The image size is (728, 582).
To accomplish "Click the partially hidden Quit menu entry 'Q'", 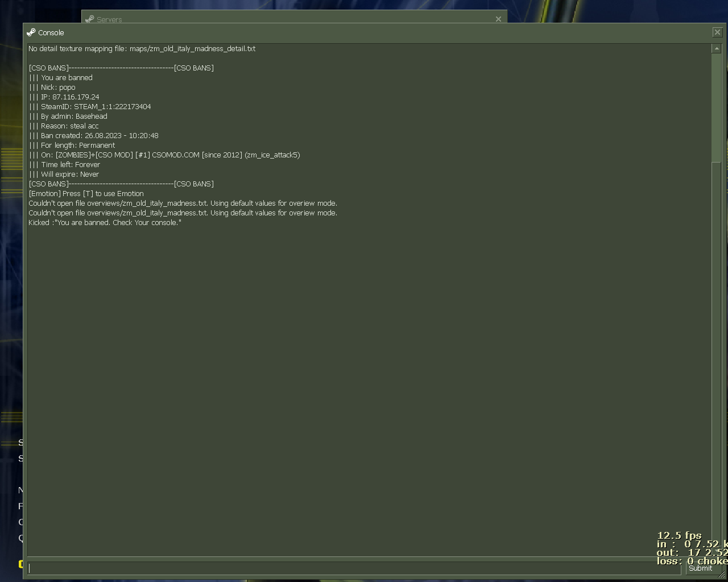I will click(20, 538).
